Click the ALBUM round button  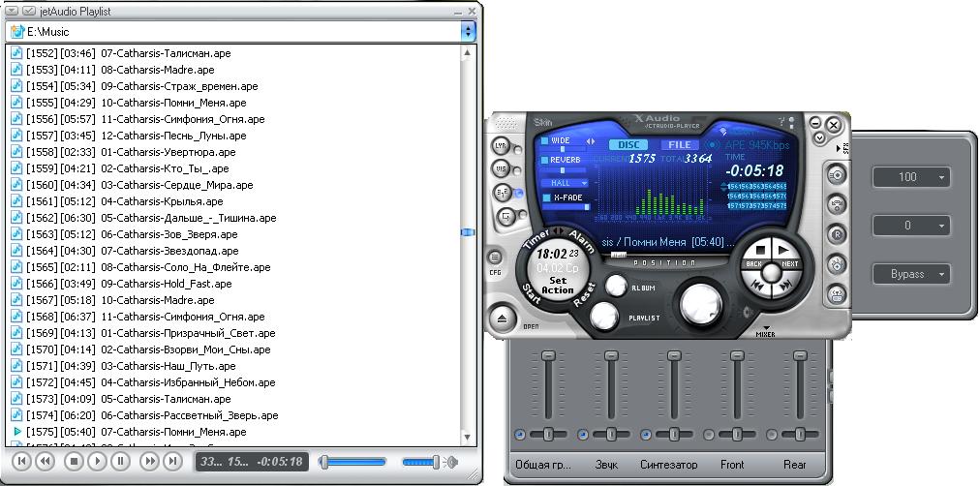(x=616, y=286)
